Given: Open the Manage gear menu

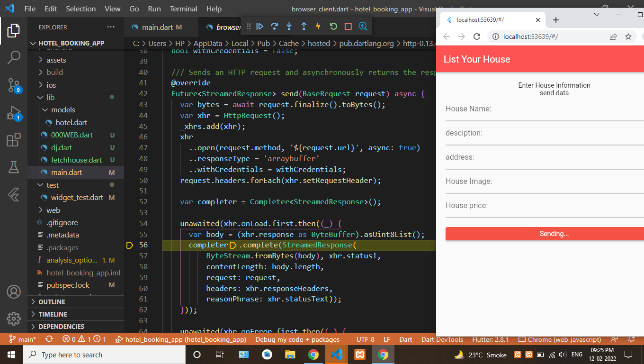Looking at the screenshot, I should [14, 318].
